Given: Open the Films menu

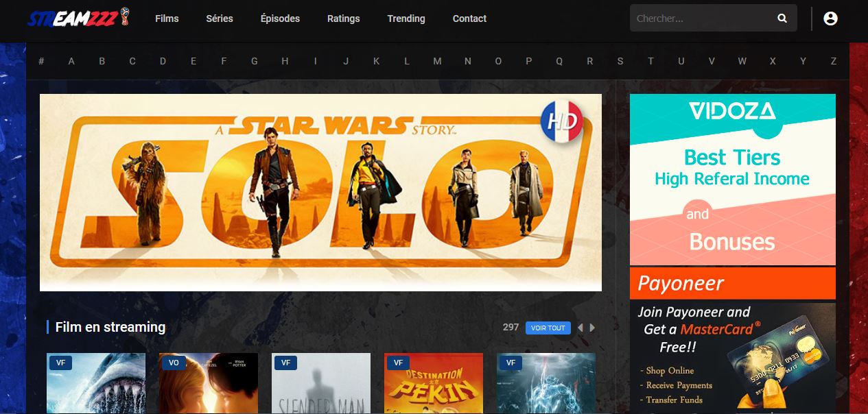Looking at the screenshot, I should 167,19.
